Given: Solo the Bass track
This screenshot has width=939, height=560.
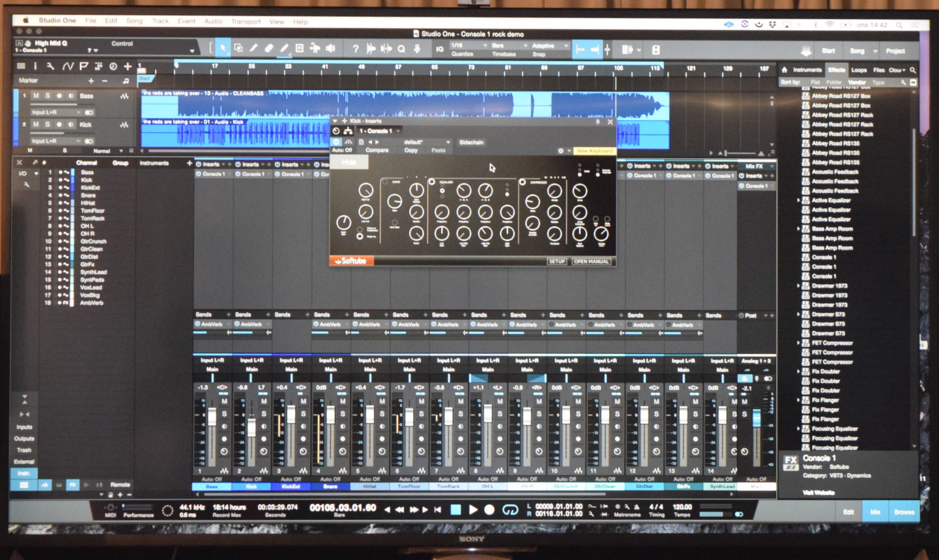Looking at the screenshot, I should click(x=47, y=96).
